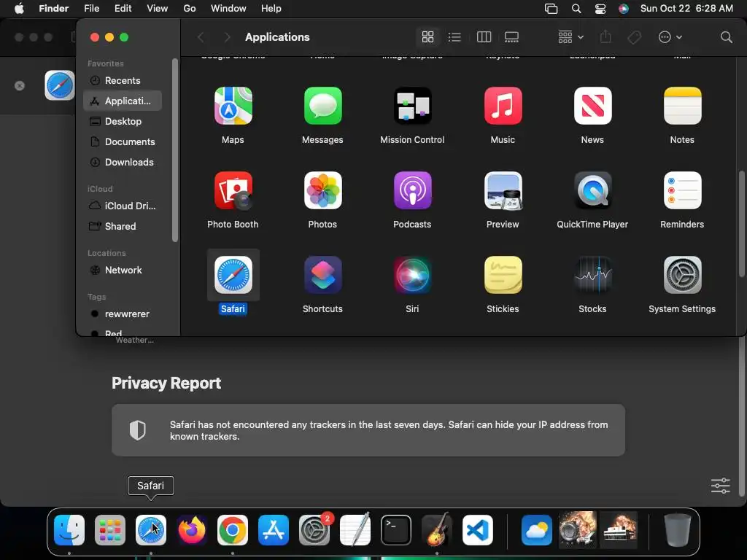Screen dimensions: 747x560
Task: Select the Shortcuts app icon
Action: pos(322,275)
